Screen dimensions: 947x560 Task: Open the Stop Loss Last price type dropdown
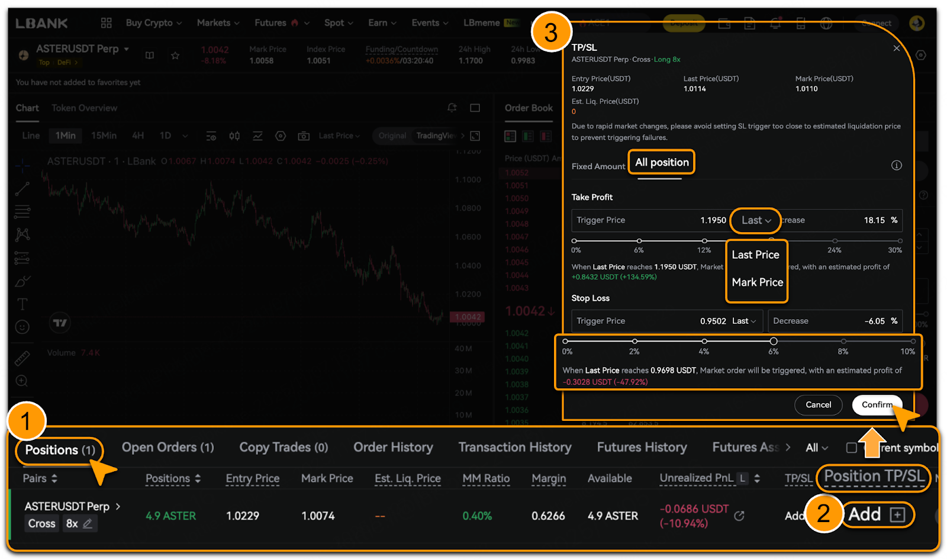[x=744, y=321]
